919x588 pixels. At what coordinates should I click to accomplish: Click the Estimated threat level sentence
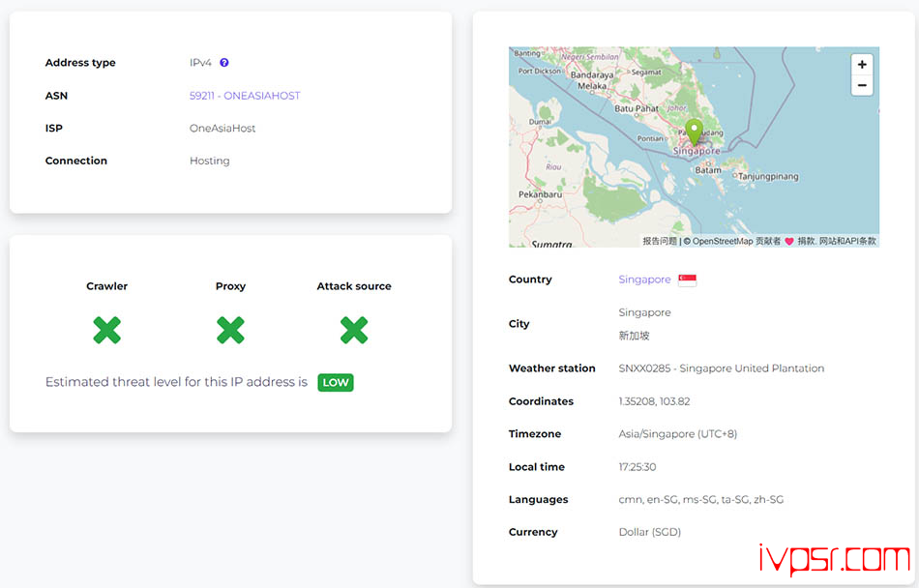click(x=176, y=382)
